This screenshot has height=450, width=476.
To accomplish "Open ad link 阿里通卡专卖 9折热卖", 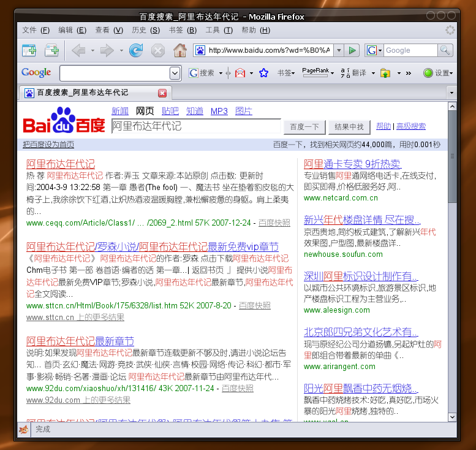I will [352, 164].
